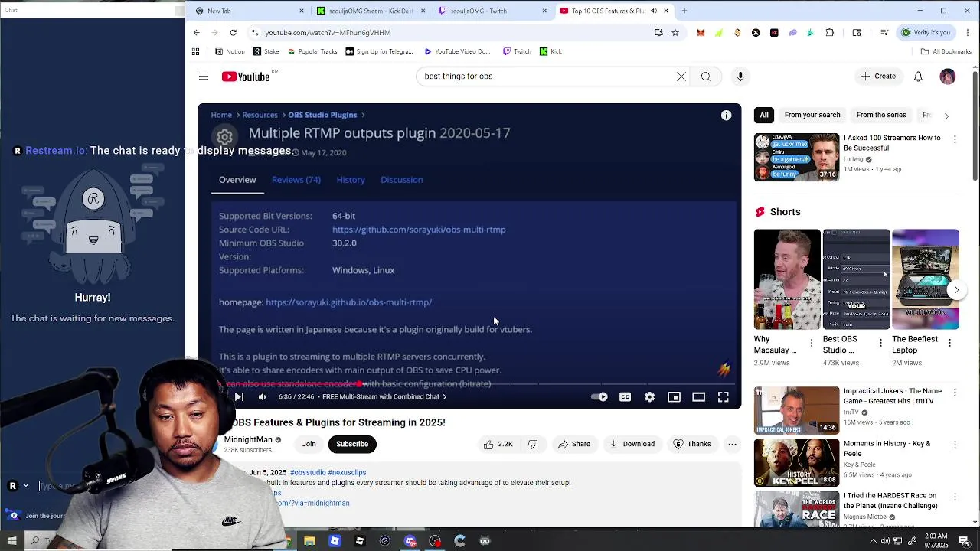
Task: Share the video
Action: 574,444
